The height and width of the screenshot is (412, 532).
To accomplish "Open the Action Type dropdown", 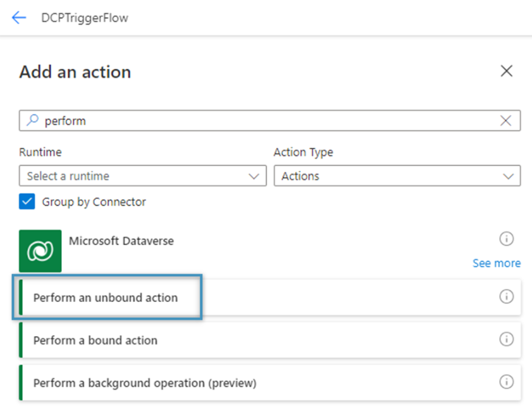I will point(397,176).
